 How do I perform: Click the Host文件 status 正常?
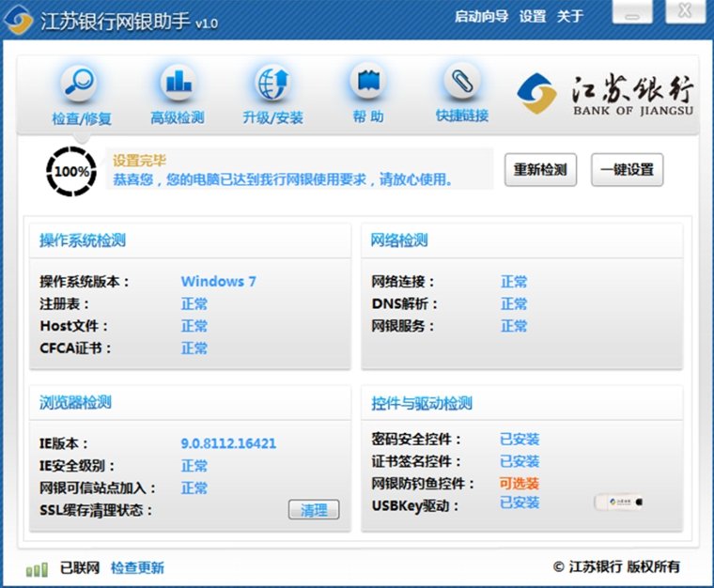click(194, 326)
